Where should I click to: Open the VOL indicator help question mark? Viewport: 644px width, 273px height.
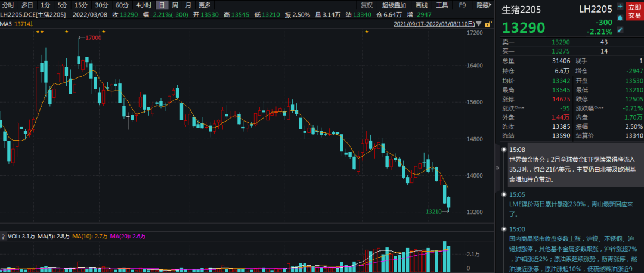point(4,237)
